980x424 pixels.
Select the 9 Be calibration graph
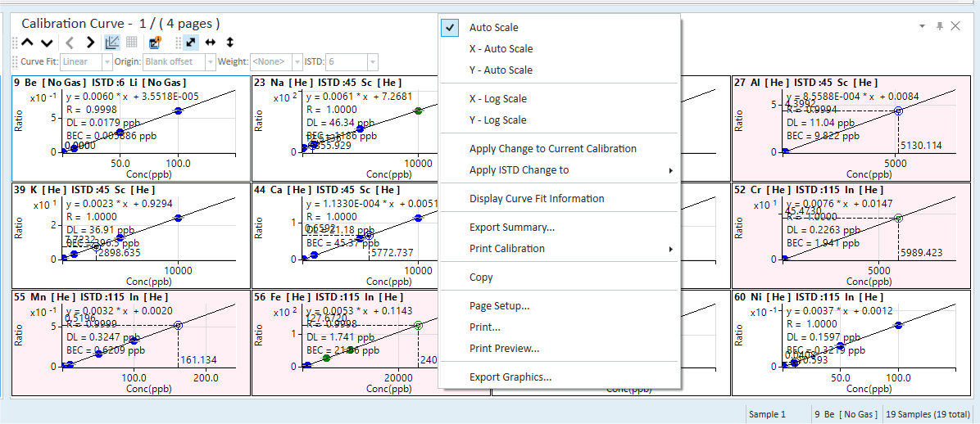point(131,128)
